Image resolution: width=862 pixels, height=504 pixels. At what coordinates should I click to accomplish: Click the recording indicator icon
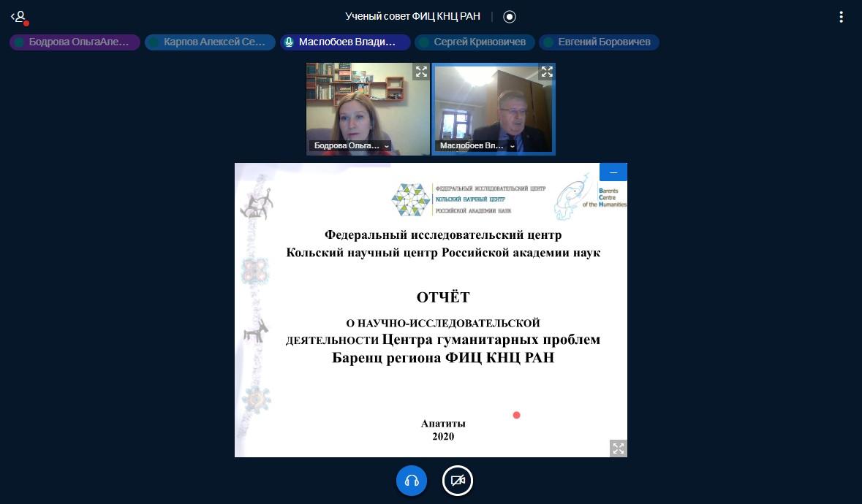(x=510, y=17)
